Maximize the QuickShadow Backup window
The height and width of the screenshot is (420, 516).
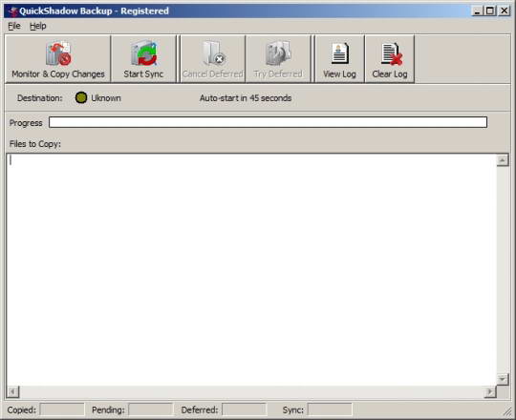489,11
